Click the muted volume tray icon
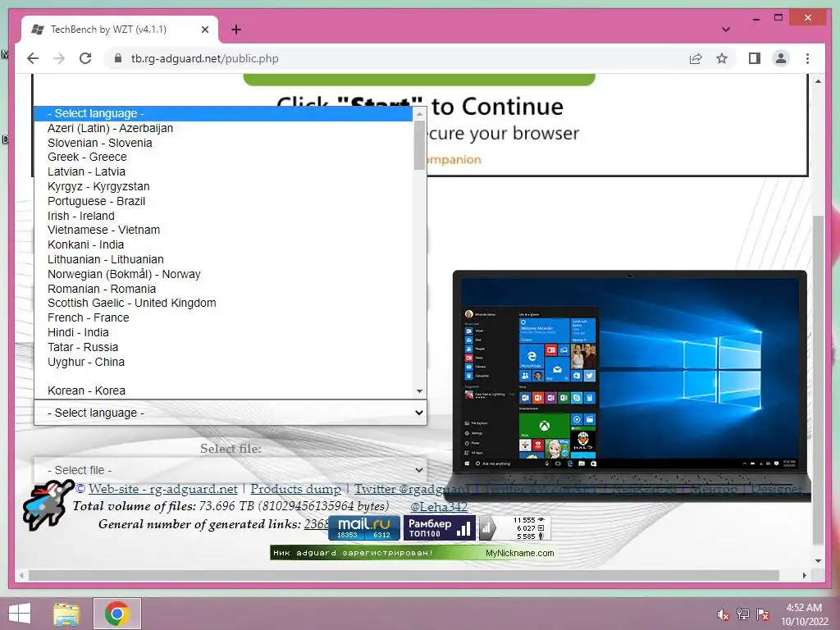The image size is (840, 630). [x=724, y=614]
